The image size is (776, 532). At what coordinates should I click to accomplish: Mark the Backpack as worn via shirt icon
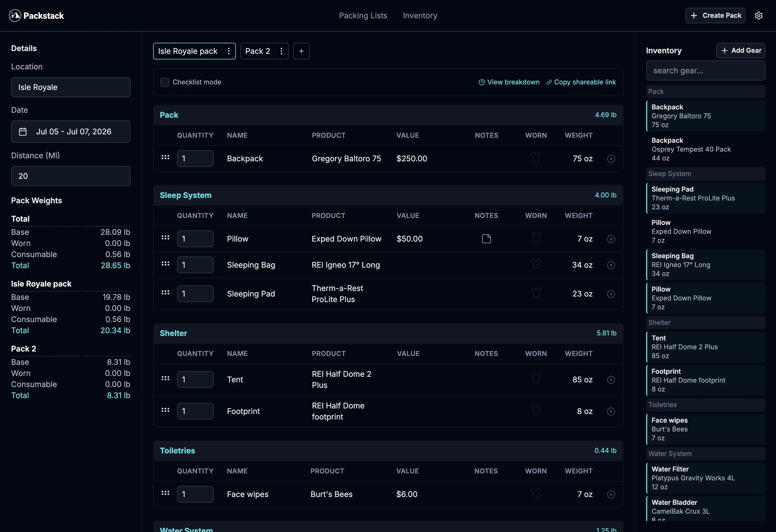(536, 157)
